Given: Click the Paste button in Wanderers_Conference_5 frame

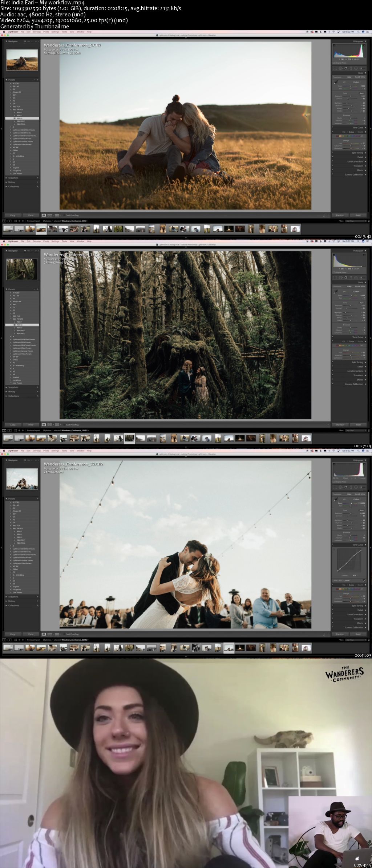Looking at the screenshot, I should [31, 215].
